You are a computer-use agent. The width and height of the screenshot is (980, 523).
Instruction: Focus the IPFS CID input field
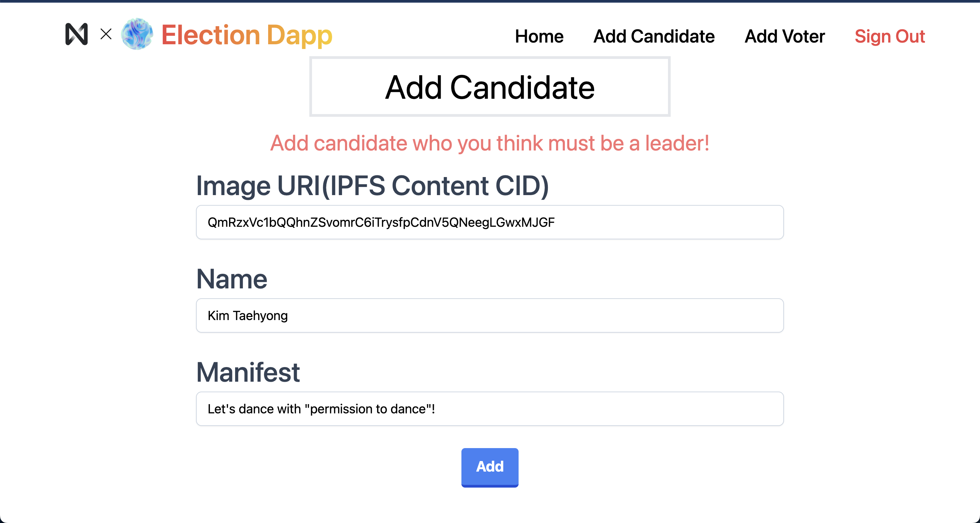click(490, 222)
